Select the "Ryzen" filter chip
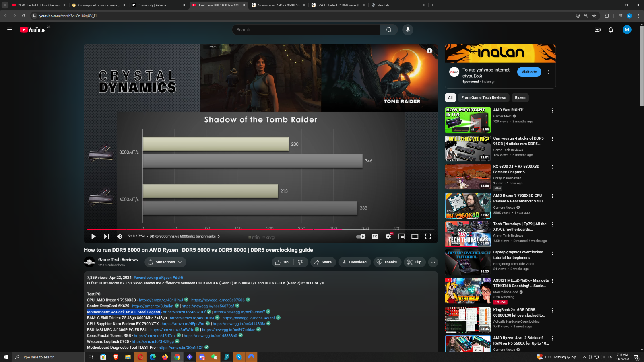 pos(520,98)
